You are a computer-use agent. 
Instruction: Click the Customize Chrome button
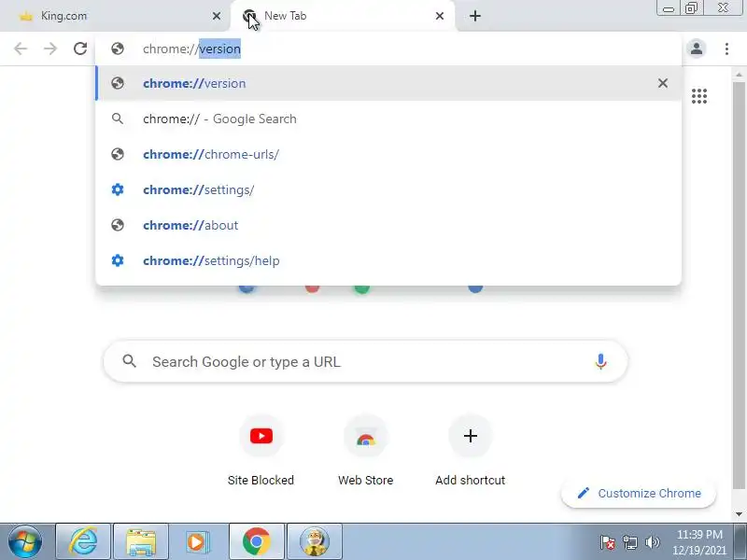(639, 494)
